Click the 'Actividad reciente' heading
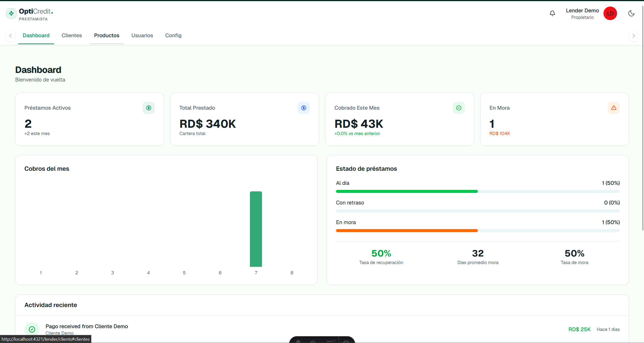 tap(51, 305)
